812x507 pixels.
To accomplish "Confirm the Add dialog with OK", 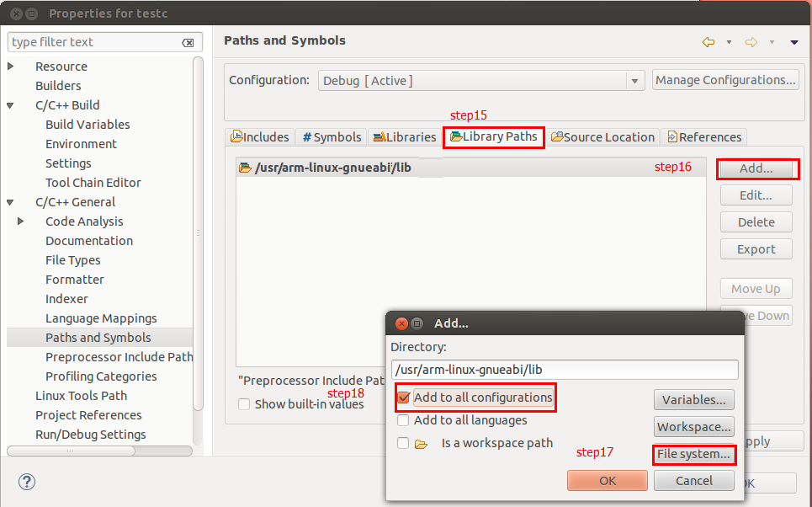I will point(608,481).
